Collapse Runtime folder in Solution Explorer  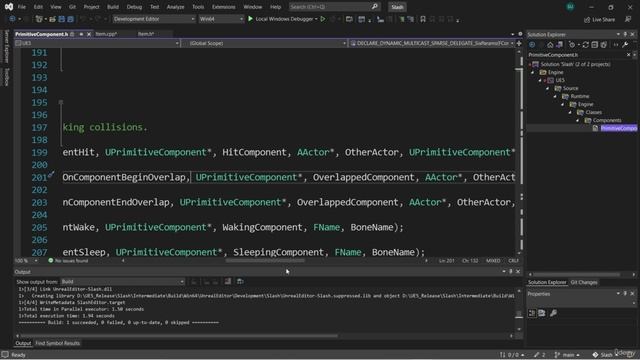[x=555, y=96]
